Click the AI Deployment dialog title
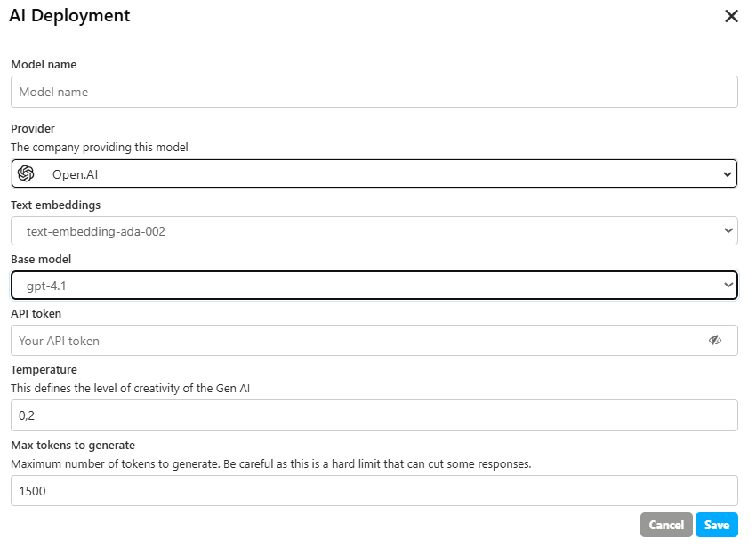 click(69, 15)
